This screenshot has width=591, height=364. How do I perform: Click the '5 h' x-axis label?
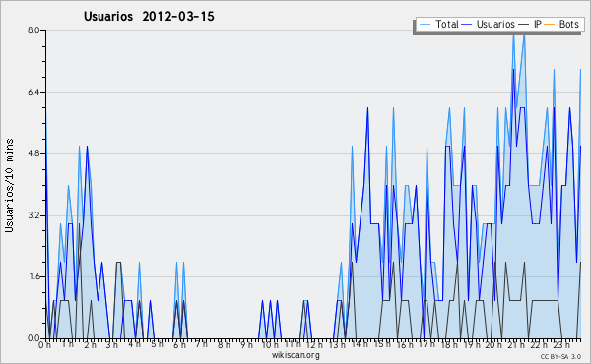(x=157, y=344)
